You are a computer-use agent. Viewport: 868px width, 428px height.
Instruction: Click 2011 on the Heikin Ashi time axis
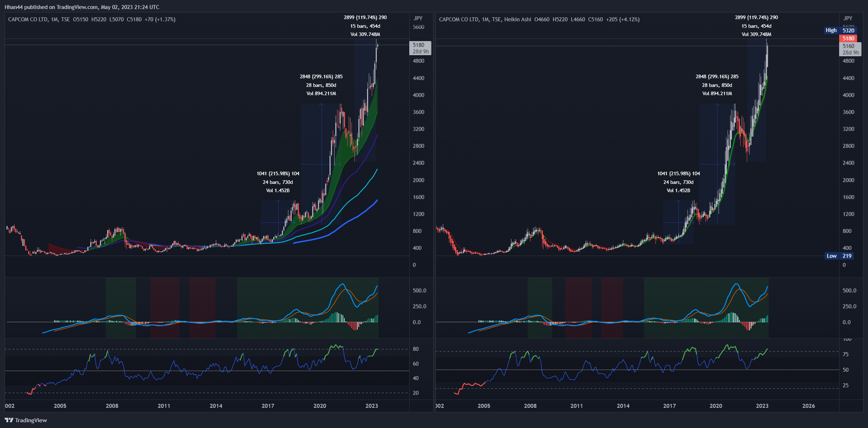[577, 406]
